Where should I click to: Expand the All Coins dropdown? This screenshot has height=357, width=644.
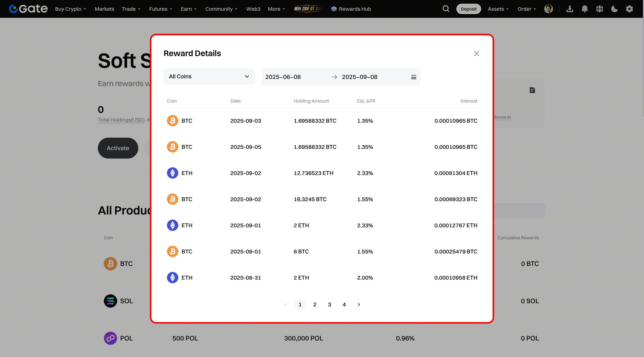click(x=209, y=76)
